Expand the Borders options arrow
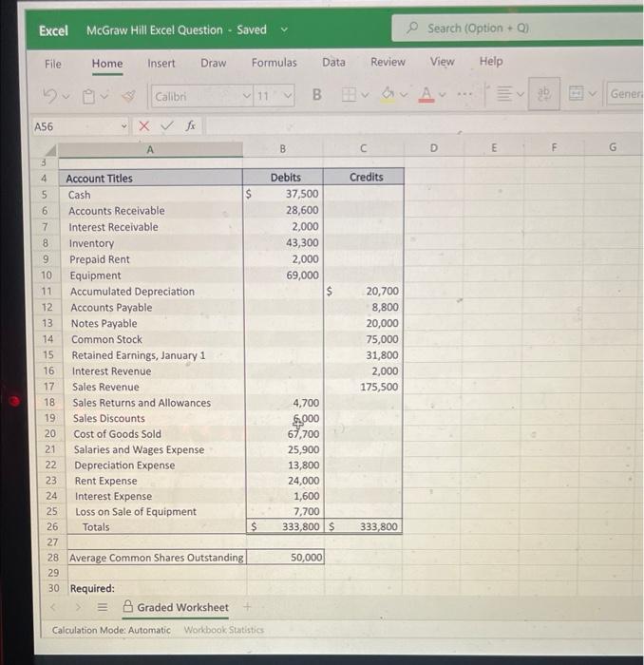 365,95
